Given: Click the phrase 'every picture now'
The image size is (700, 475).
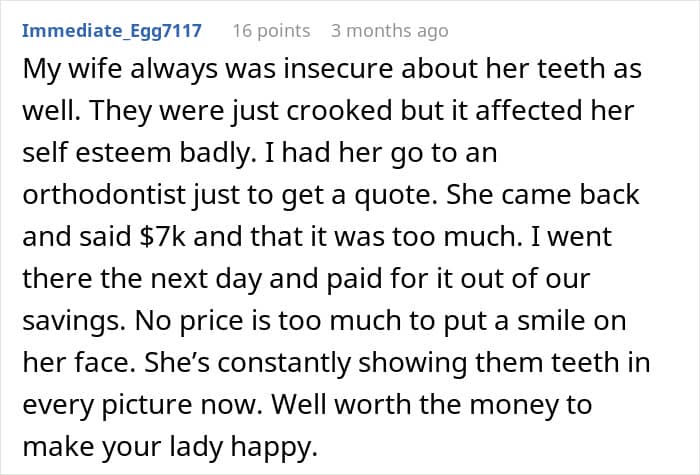Looking at the screenshot, I should [140, 405].
